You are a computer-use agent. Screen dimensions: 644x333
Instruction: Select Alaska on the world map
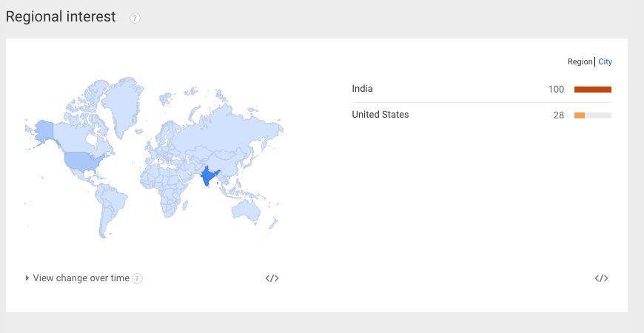coord(43,131)
